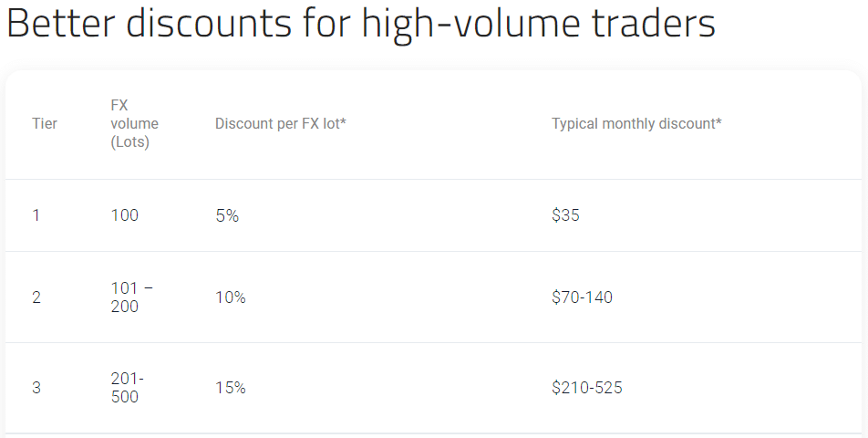
Task: Select tier number 1 cell
Action: coord(36,214)
